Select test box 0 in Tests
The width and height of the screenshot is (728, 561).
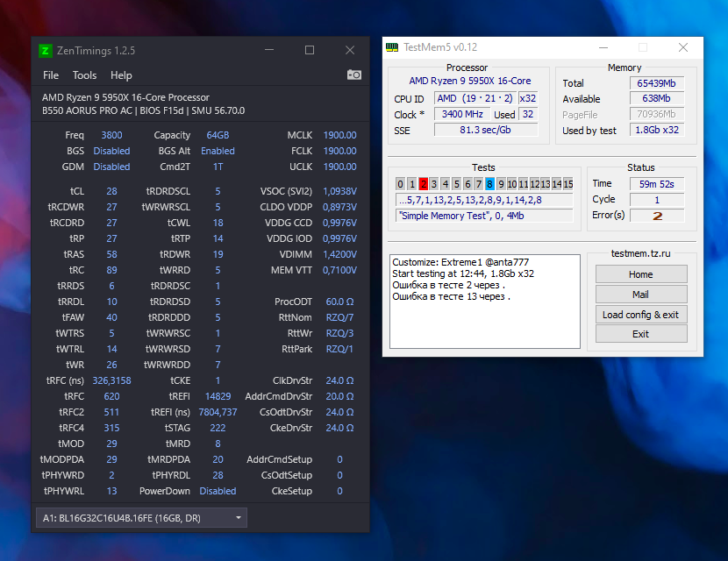click(400, 184)
